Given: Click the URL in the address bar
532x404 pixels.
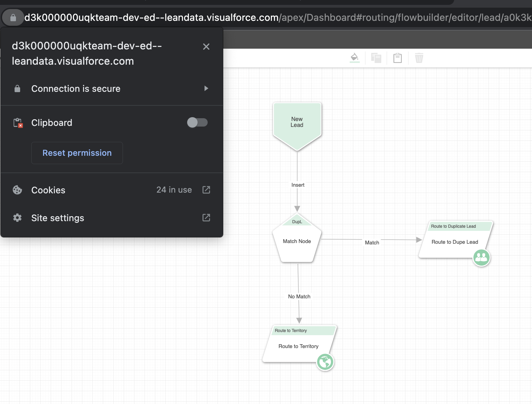Looking at the screenshot, I should [278, 17].
